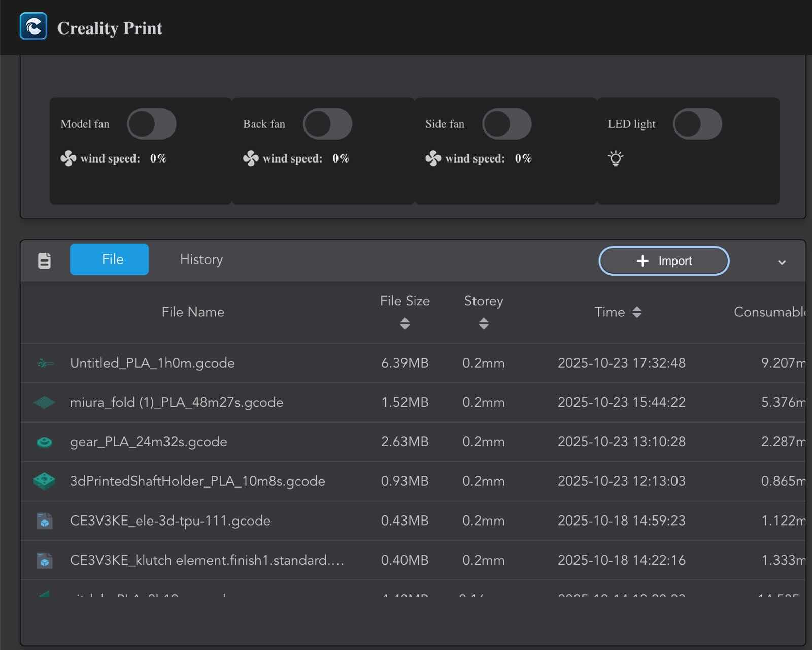Image resolution: width=812 pixels, height=650 pixels.
Task: Click the Side fan wind speed icon
Action: (x=433, y=158)
